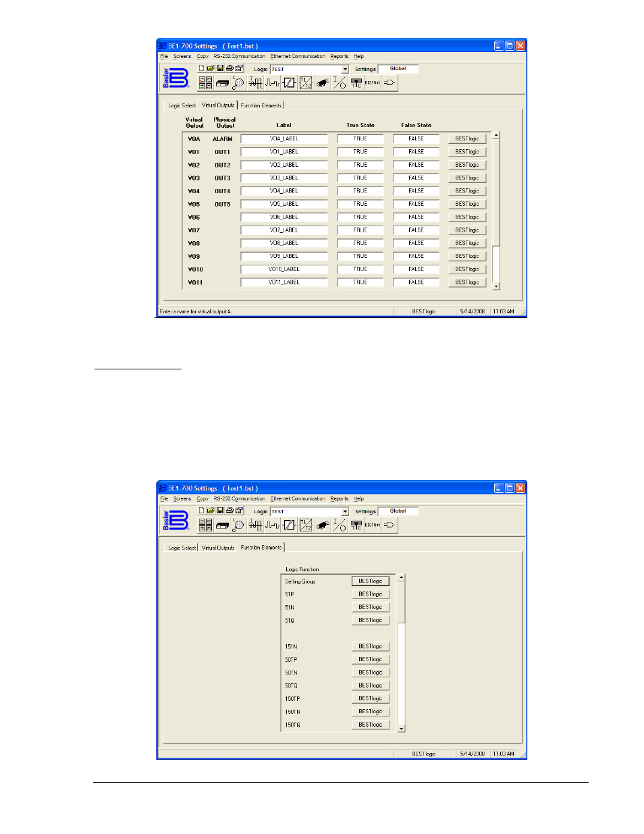Click the BESTlogic button for 50TN
The image size is (644, 834).
tap(371, 673)
